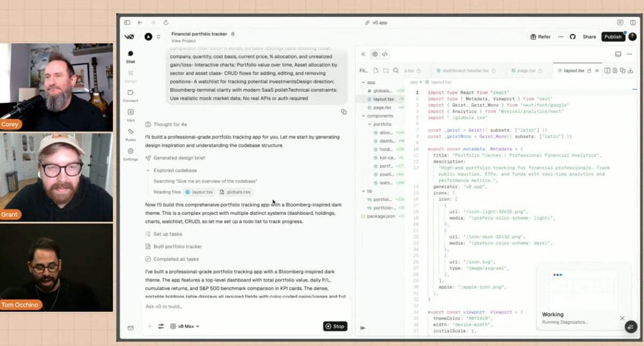644x346 pixels.
Task: Go back with the browser arrow
Action: 140,23
